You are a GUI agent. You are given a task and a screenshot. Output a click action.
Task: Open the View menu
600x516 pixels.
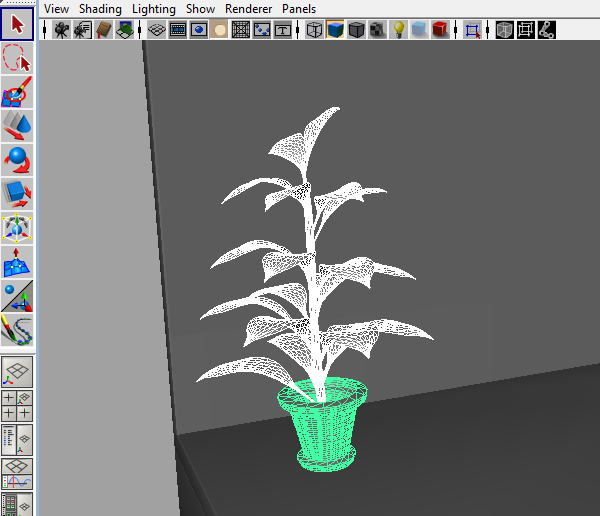point(56,8)
